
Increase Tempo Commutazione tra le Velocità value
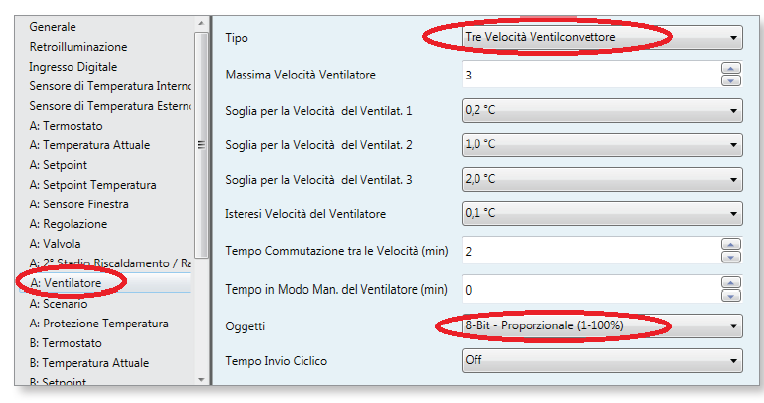click(730, 244)
